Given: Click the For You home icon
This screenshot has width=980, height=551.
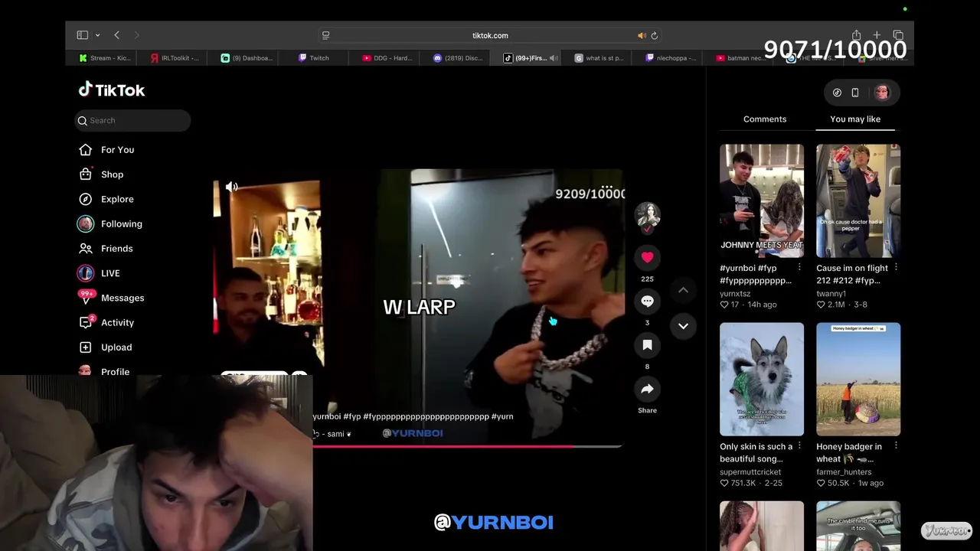Looking at the screenshot, I should click(x=86, y=150).
